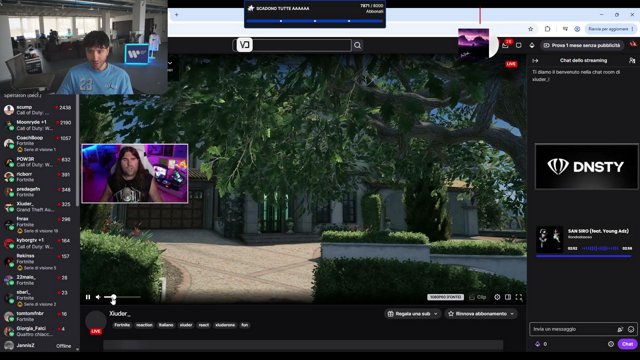Collapse the stream chat panel
The width and height of the screenshot is (640, 360).
coord(535,60)
